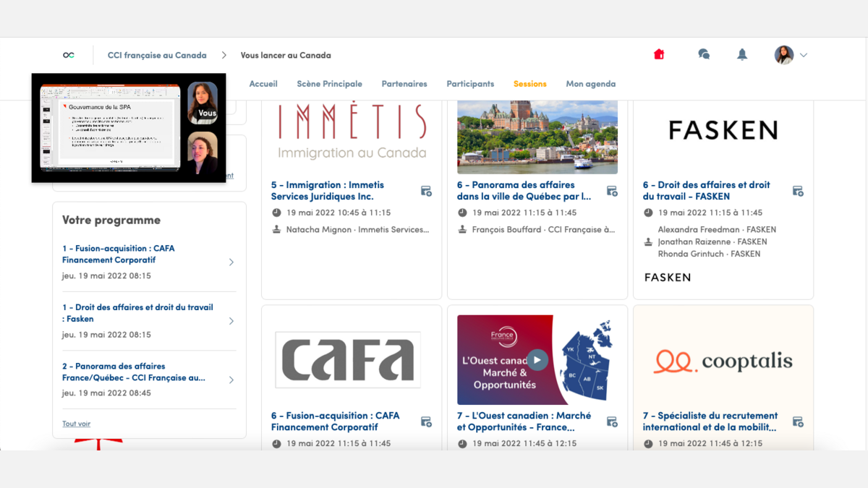Image resolution: width=868 pixels, height=488 pixels.
Task: Open the chat messages icon
Action: point(703,55)
